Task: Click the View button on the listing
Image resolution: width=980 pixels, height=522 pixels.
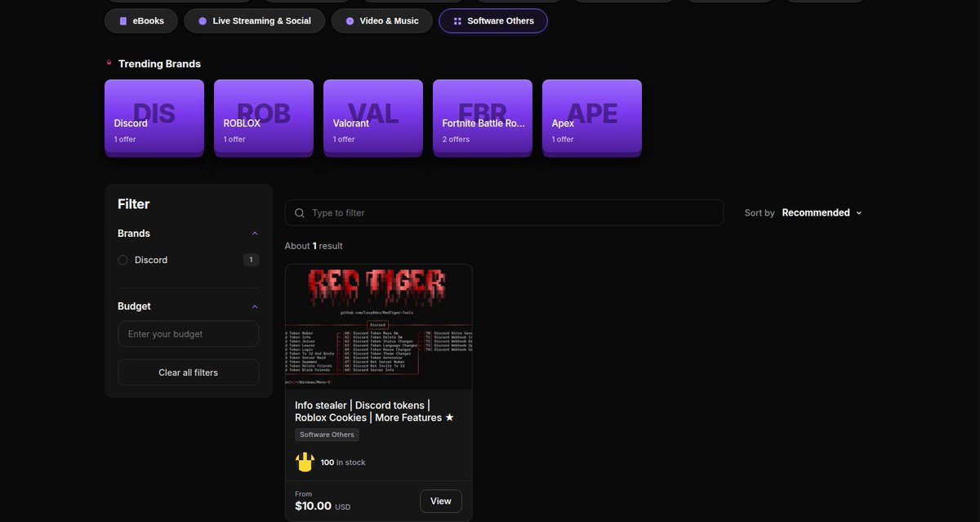Action: click(441, 502)
